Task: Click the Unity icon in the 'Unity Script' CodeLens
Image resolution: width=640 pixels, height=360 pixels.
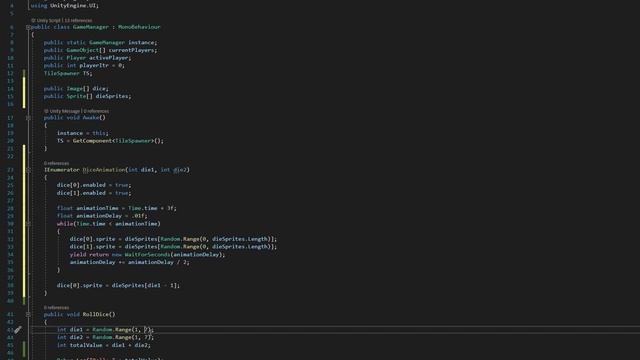Action: click(33, 20)
